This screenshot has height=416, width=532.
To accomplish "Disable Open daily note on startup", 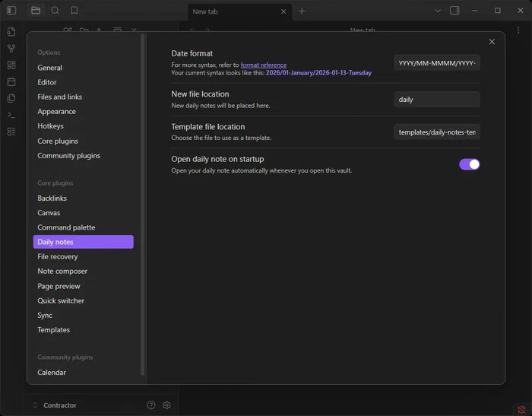I will [x=469, y=164].
